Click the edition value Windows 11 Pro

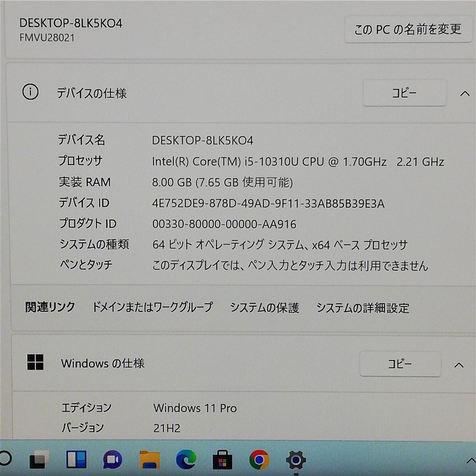tap(195, 408)
